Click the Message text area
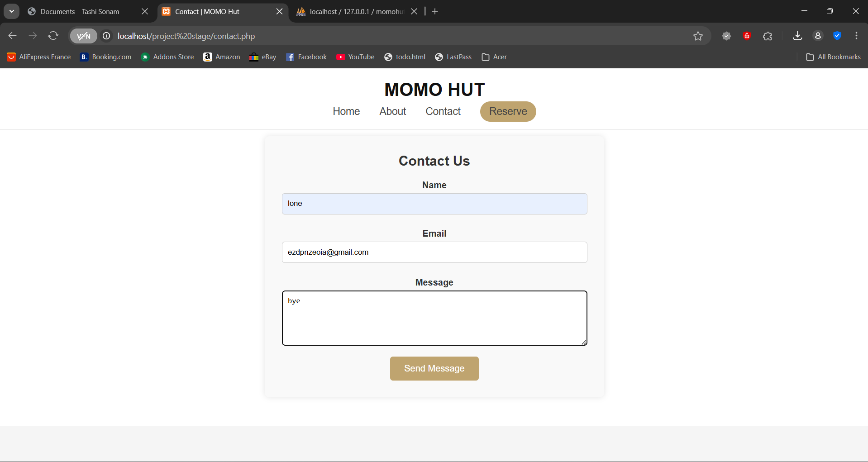This screenshot has height=462, width=868. pyautogui.click(x=434, y=318)
